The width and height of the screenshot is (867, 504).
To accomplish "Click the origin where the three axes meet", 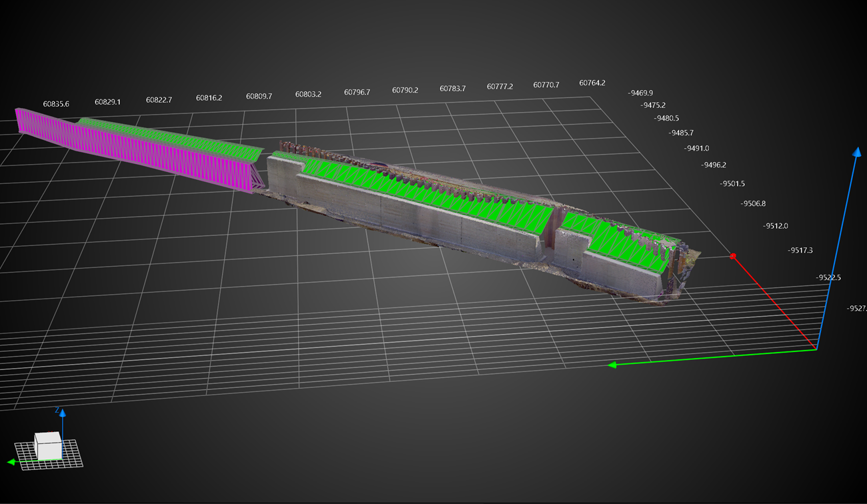I will pos(817,349).
